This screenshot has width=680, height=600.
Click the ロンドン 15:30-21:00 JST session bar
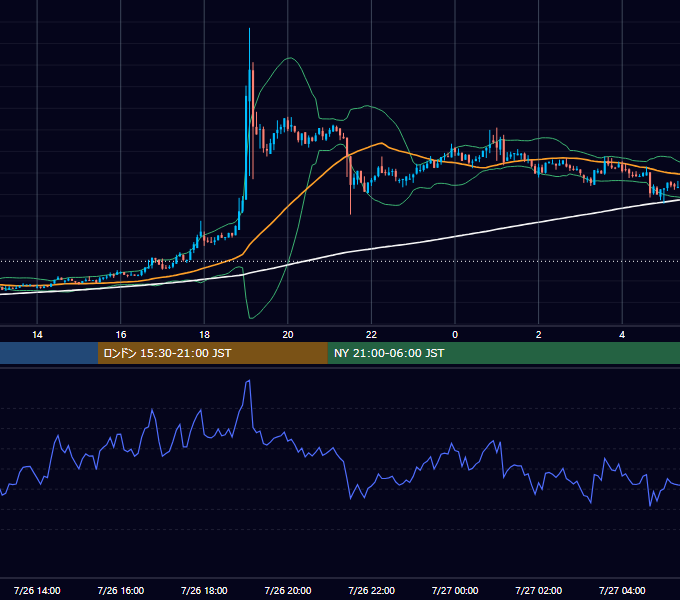click(212, 353)
